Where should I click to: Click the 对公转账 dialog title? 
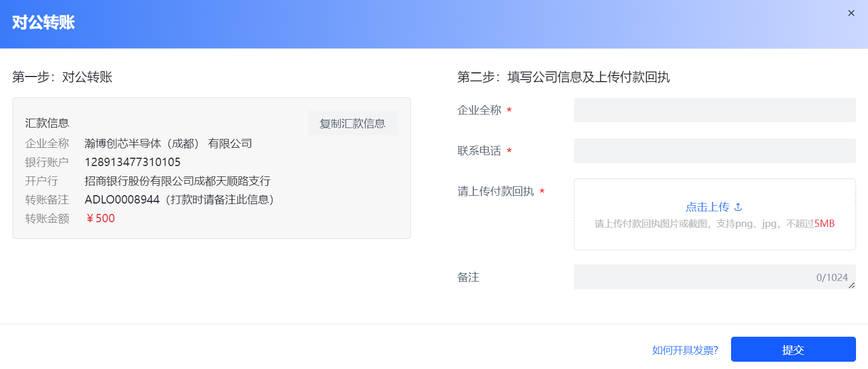44,22
